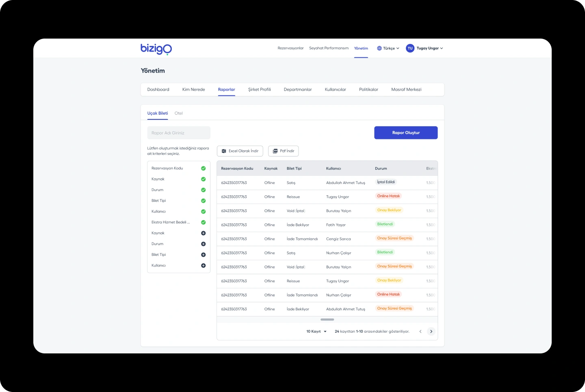Click the Durum column header in table
The image size is (585, 392).
point(381,169)
